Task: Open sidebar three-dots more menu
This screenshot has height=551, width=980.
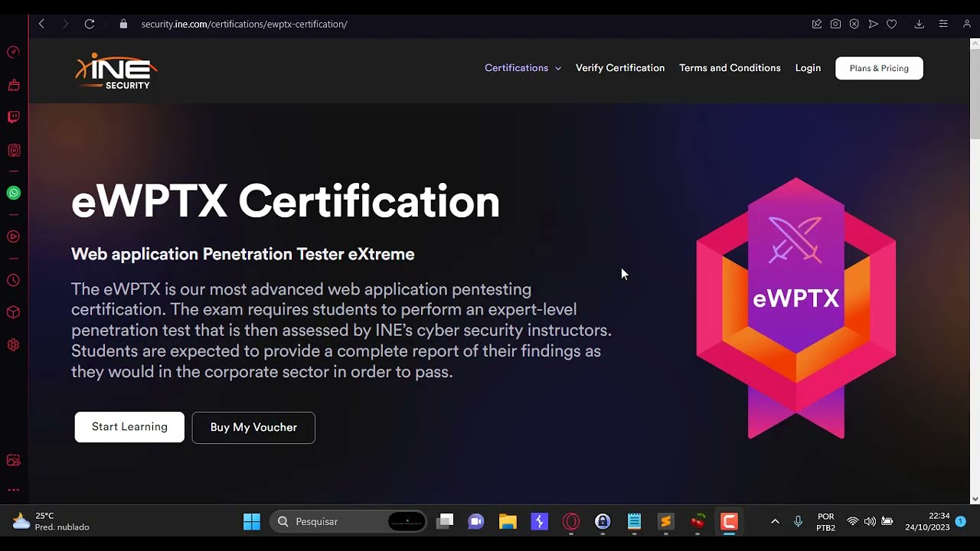Action: pyautogui.click(x=13, y=490)
